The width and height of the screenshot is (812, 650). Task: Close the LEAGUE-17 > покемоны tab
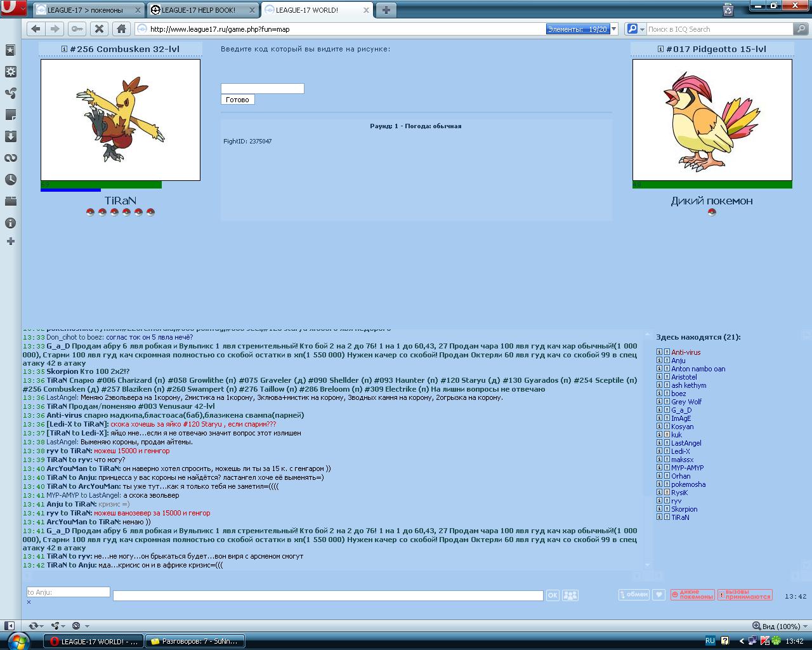[x=138, y=10]
